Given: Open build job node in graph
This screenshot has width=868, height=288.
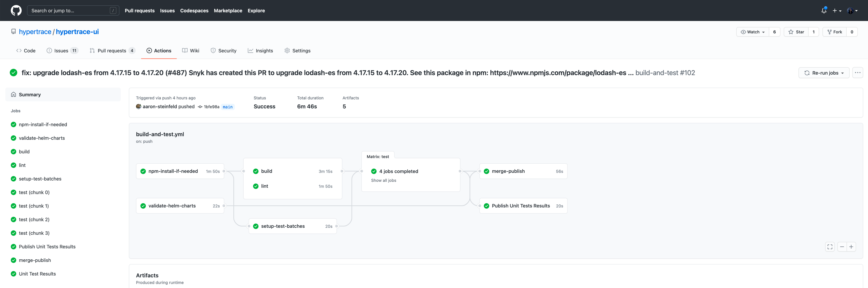Looking at the screenshot, I should pos(292,171).
